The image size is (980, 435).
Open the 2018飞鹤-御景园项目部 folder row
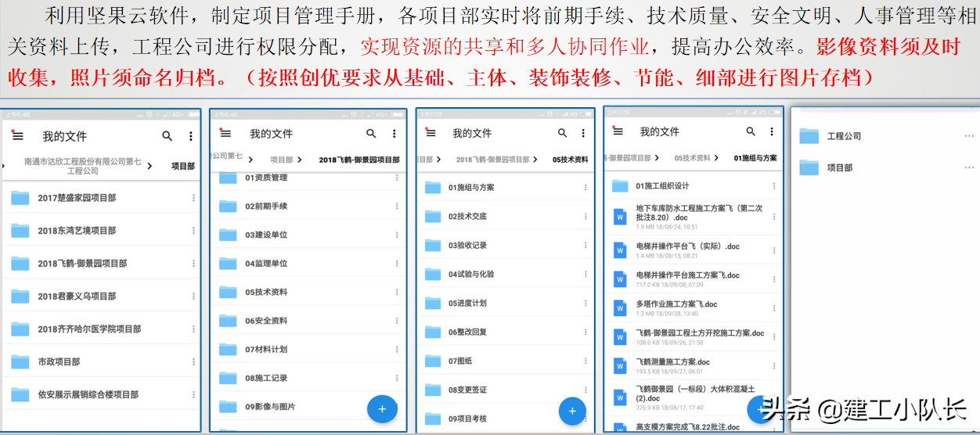(101, 264)
